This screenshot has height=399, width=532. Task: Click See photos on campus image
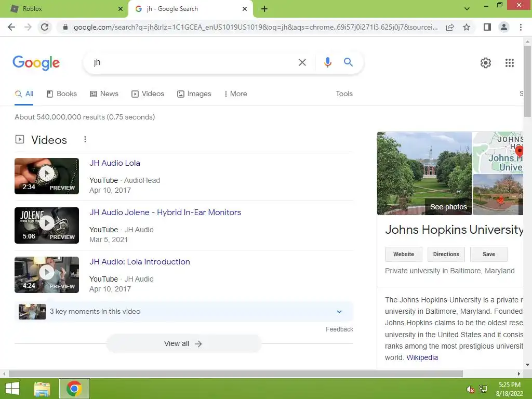[x=448, y=207]
